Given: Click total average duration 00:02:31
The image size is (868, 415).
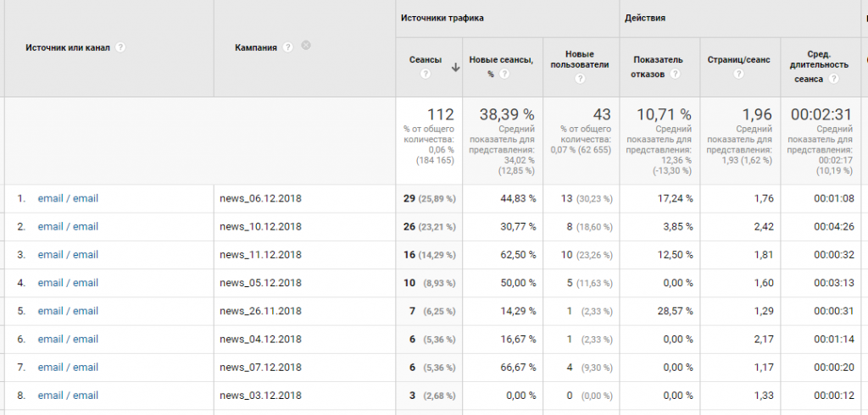Looking at the screenshot, I should coord(821,114).
